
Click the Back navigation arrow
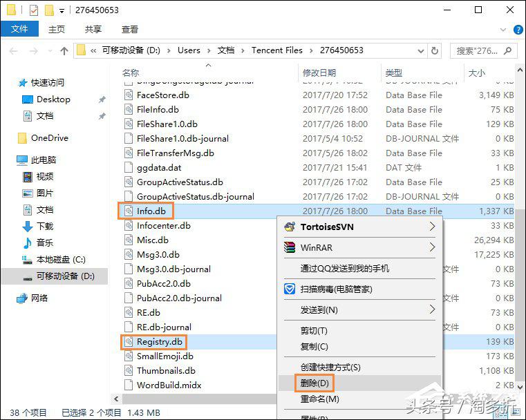(x=13, y=51)
